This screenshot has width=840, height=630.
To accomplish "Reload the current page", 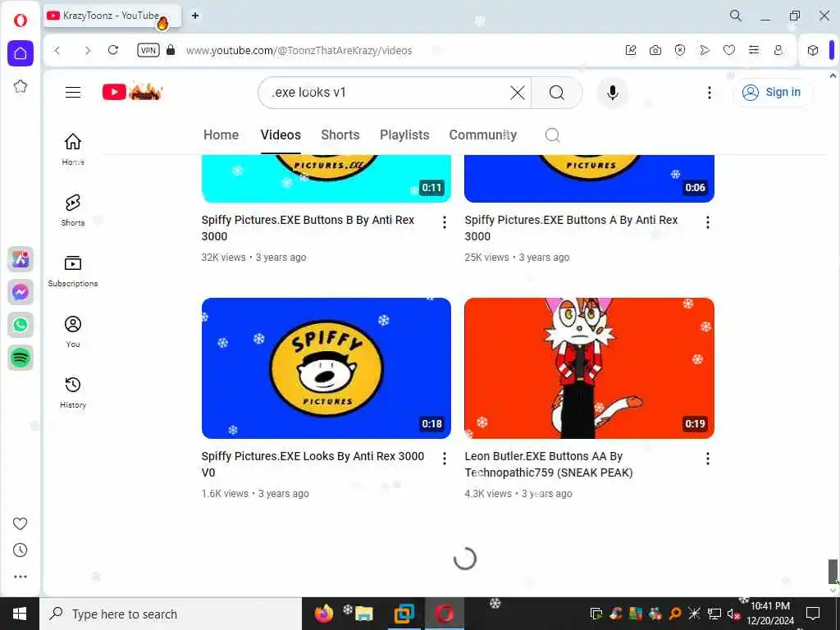I will [x=113, y=50].
